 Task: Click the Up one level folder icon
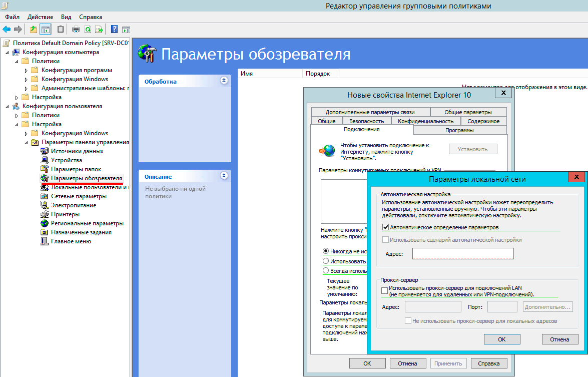tap(33, 29)
